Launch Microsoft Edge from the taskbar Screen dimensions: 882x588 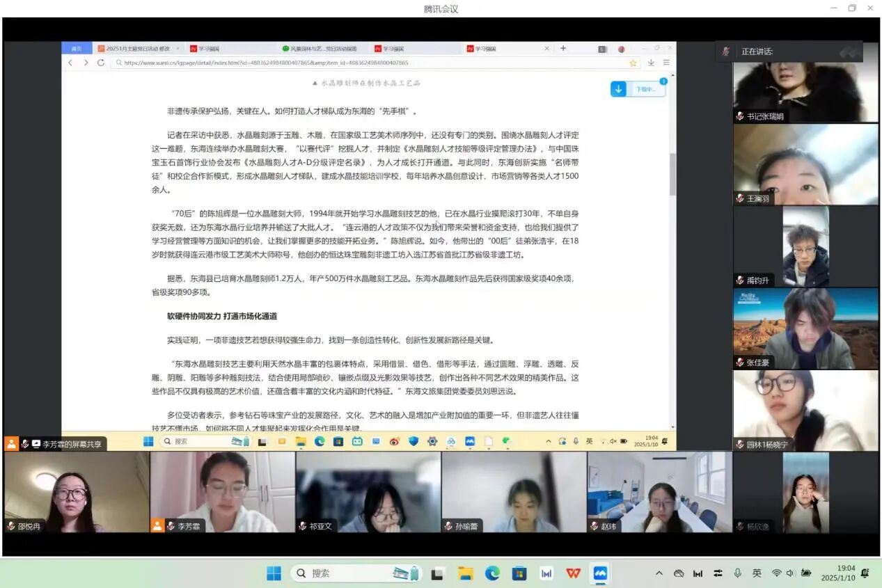pyautogui.click(x=492, y=573)
